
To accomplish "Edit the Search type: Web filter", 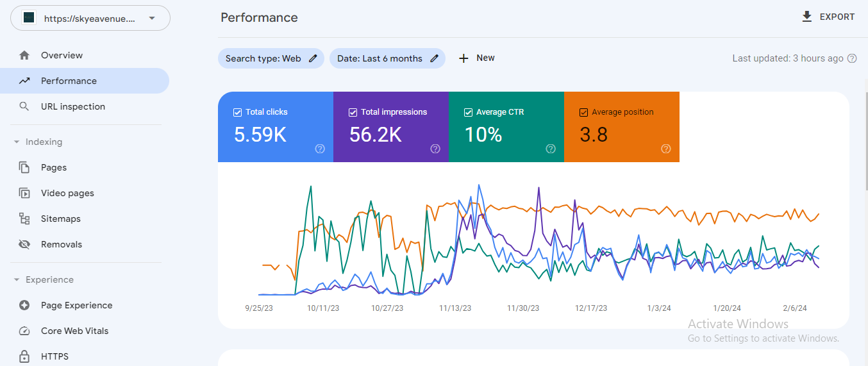I will [x=271, y=58].
